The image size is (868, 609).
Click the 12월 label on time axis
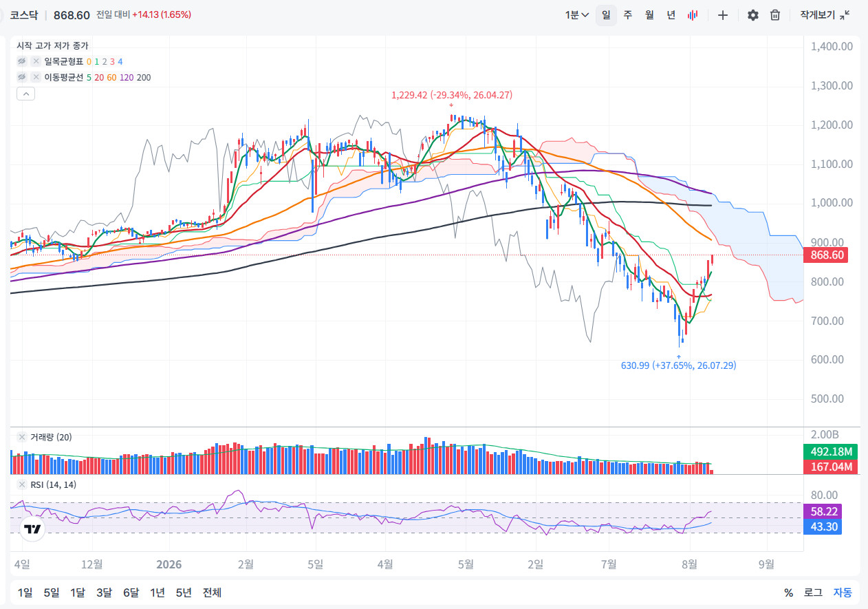92,564
